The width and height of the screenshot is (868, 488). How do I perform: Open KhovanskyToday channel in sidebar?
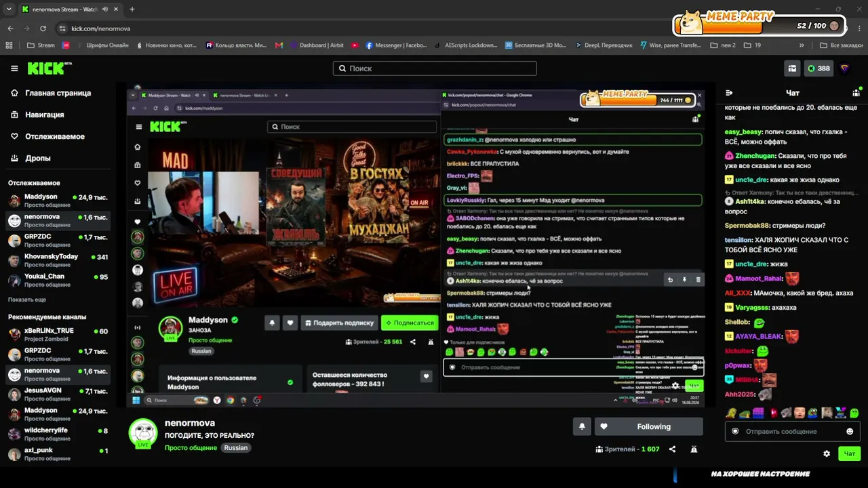(58, 260)
